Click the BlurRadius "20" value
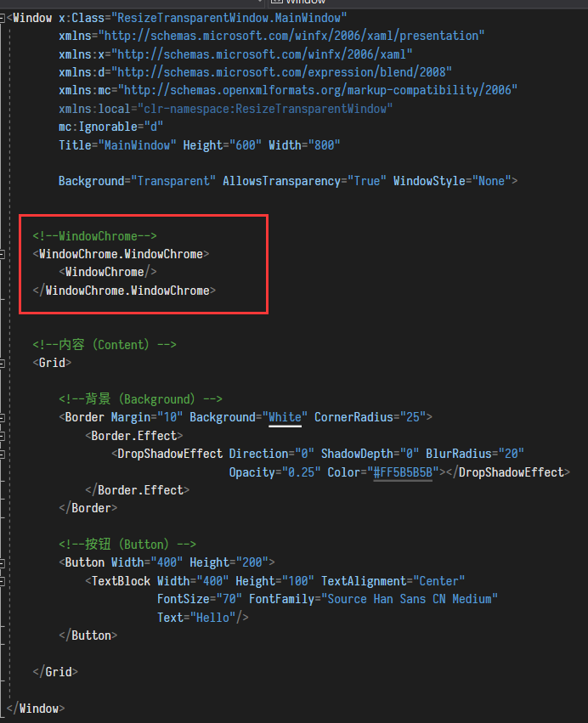This screenshot has width=588, height=723. [511, 454]
